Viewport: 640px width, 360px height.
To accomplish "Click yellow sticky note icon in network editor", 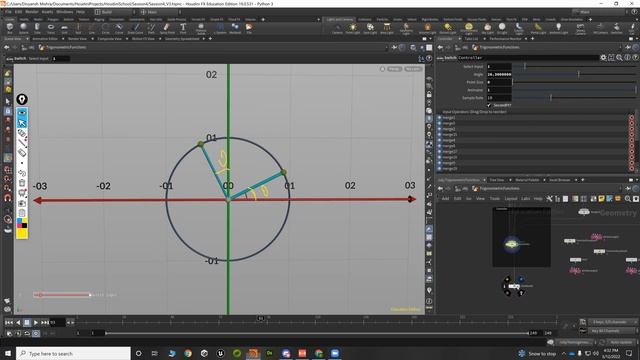I will point(601,199).
